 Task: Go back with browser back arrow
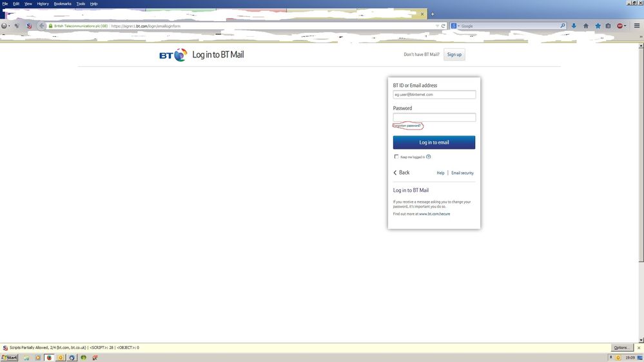(41, 26)
